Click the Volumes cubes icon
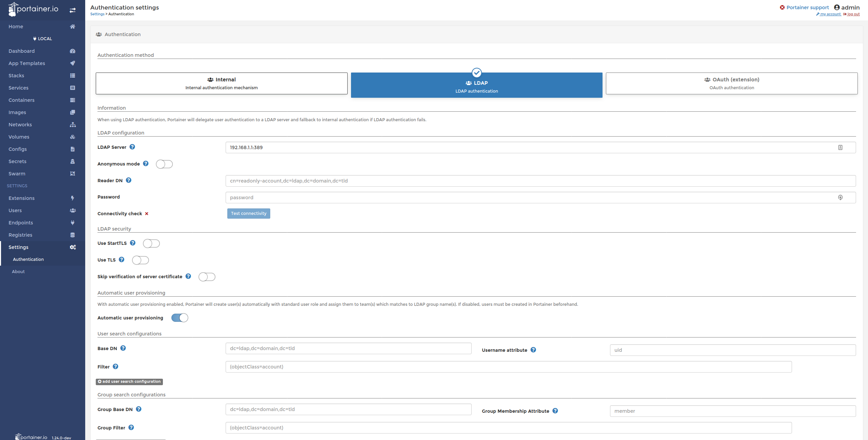The height and width of the screenshot is (440, 868). pyautogui.click(x=73, y=137)
